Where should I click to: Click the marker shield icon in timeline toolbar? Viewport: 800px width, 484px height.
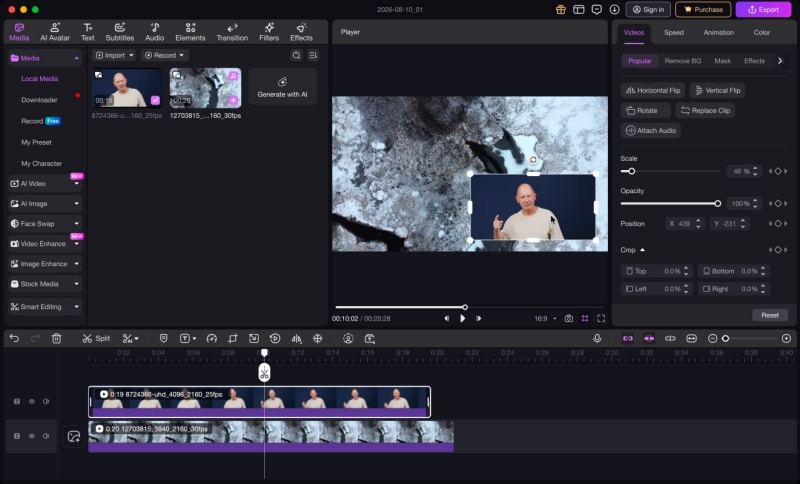coord(163,338)
